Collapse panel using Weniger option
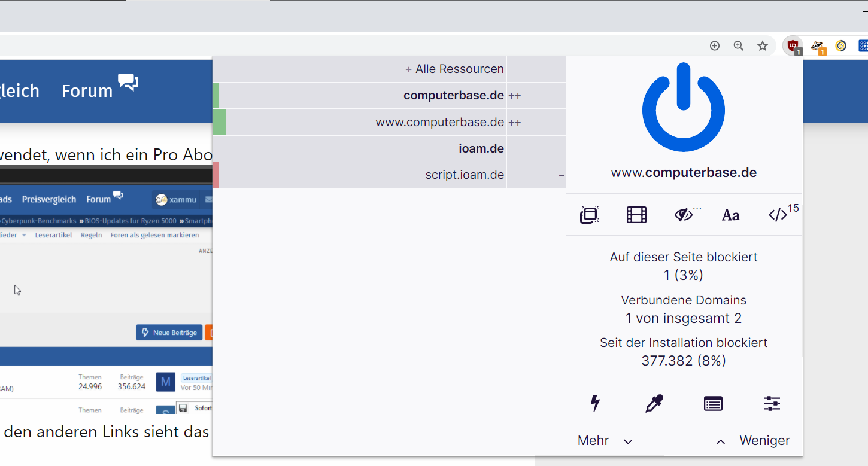868x466 pixels. click(753, 441)
